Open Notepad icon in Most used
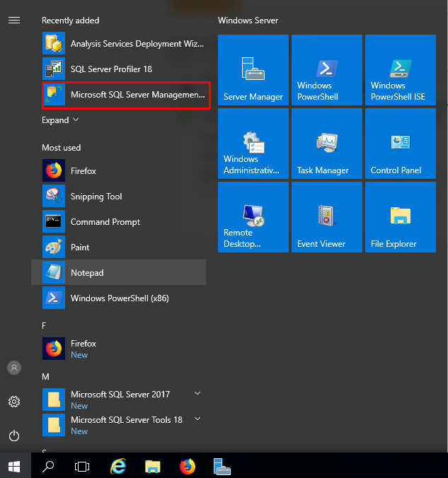Screen dimensions: 448x478 54,272
